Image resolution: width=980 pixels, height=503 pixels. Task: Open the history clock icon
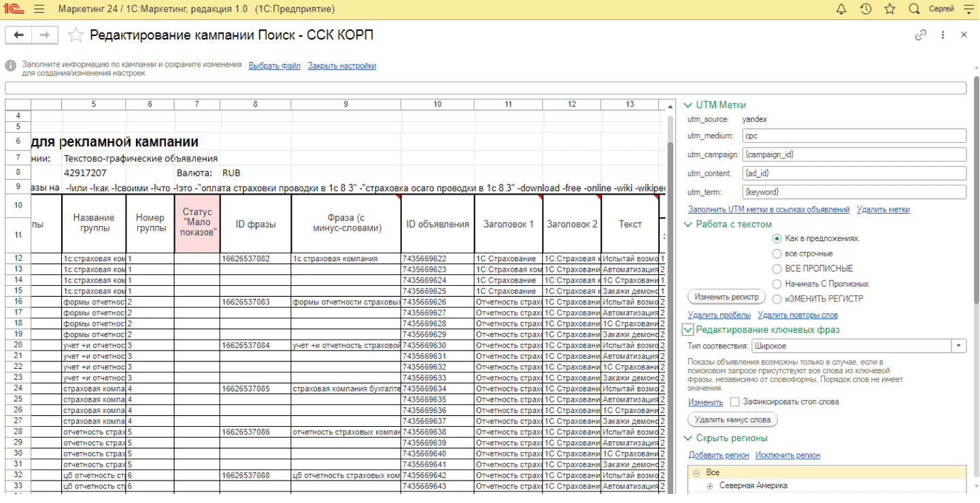[866, 10]
